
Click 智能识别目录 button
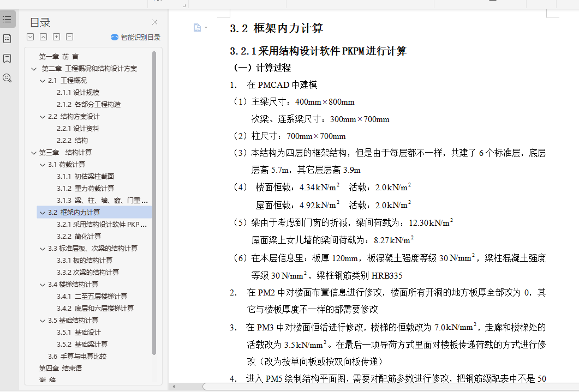135,37
